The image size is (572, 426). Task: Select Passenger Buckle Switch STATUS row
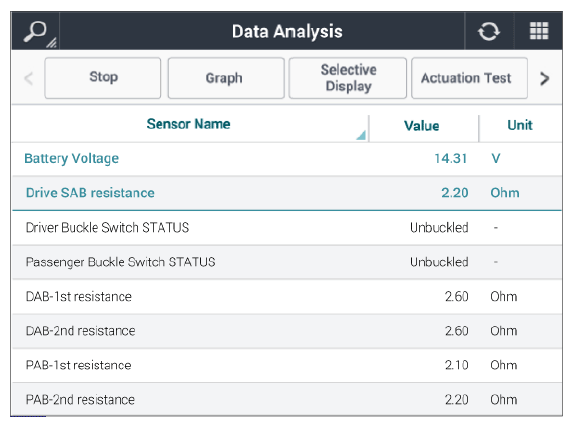pos(287,262)
